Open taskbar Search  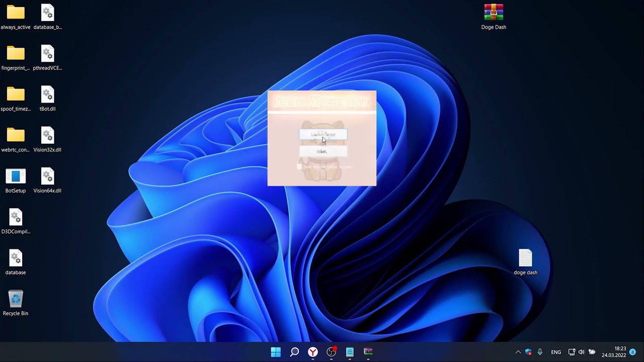point(294,352)
